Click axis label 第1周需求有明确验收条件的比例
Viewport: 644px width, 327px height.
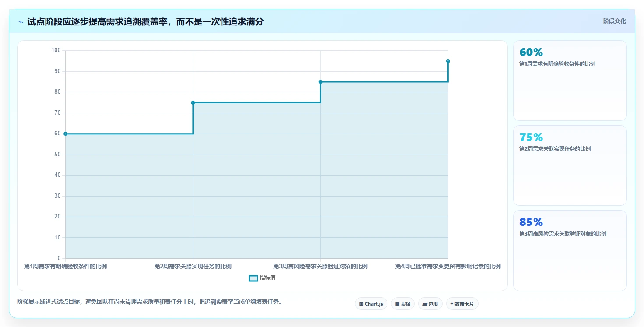pyautogui.click(x=65, y=266)
